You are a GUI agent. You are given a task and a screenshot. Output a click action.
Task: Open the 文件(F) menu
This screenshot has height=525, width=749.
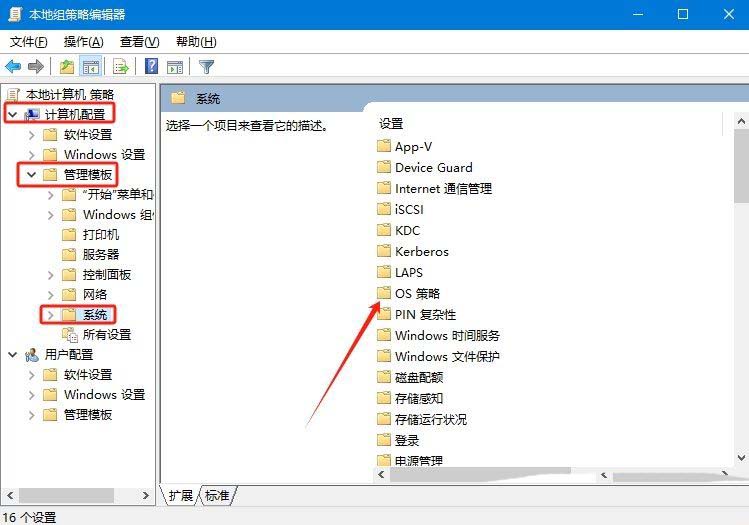pyautogui.click(x=29, y=42)
